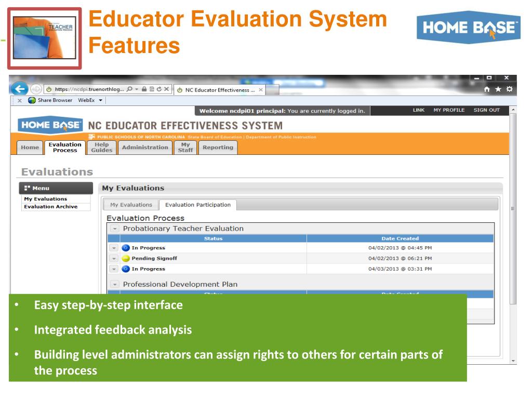Click the browser Home icon
532x399 pixels.
pyautogui.click(x=487, y=89)
